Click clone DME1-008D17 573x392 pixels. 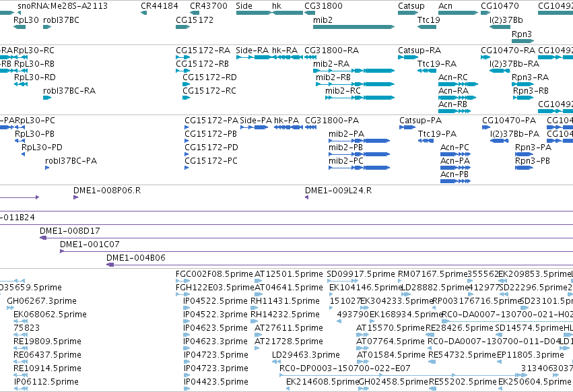click(70, 232)
